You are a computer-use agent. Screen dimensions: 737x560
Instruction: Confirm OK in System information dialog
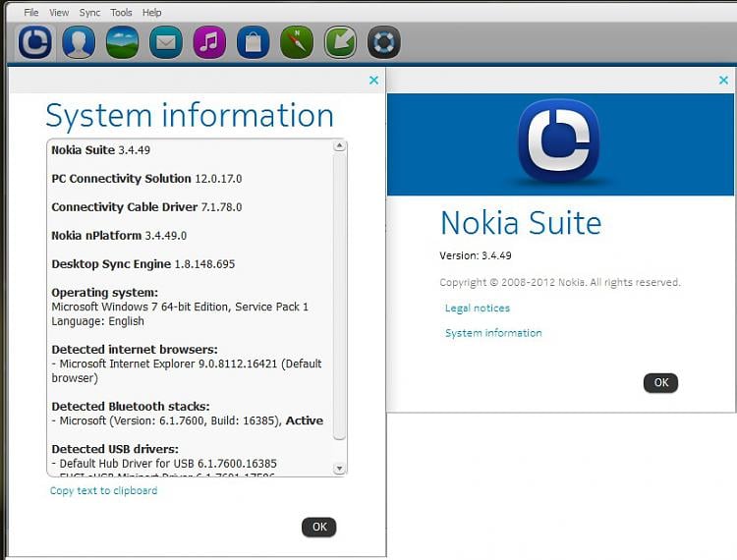pos(319,528)
